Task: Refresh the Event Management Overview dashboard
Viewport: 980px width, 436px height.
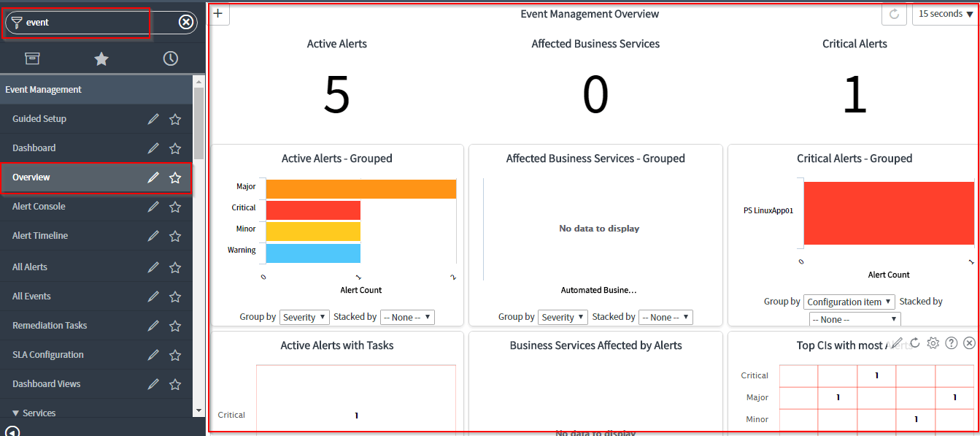Action: (894, 13)
